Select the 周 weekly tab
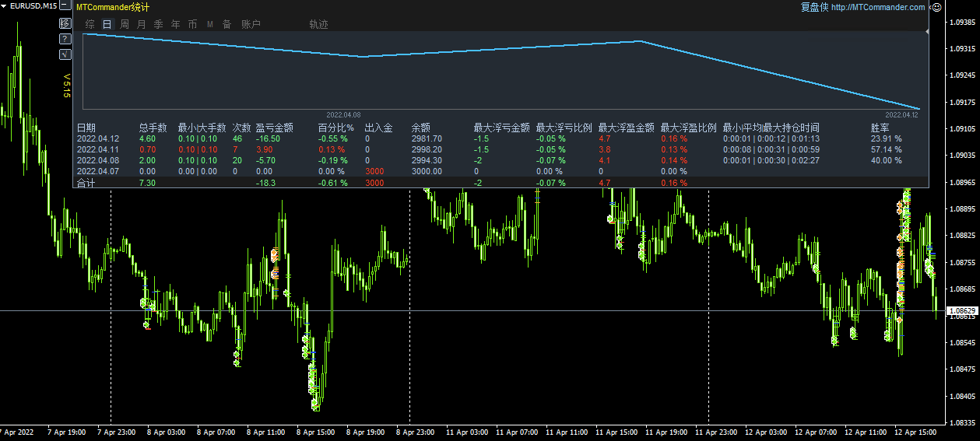 click(125, 24)
